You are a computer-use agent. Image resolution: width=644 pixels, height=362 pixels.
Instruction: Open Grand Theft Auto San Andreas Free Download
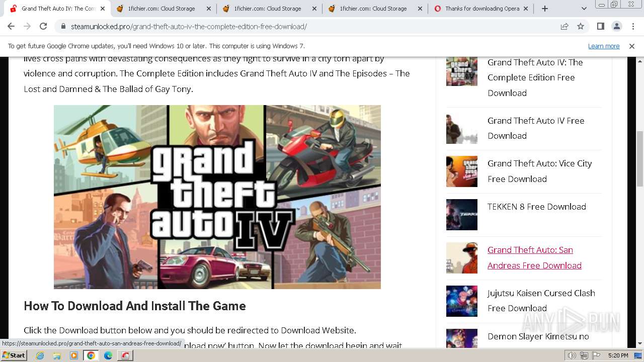[x=534, y=257]
